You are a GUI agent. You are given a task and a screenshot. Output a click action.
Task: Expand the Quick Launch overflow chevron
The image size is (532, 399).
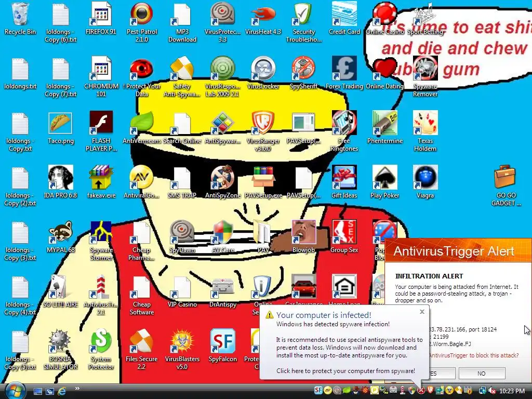(x=77, y=389)
